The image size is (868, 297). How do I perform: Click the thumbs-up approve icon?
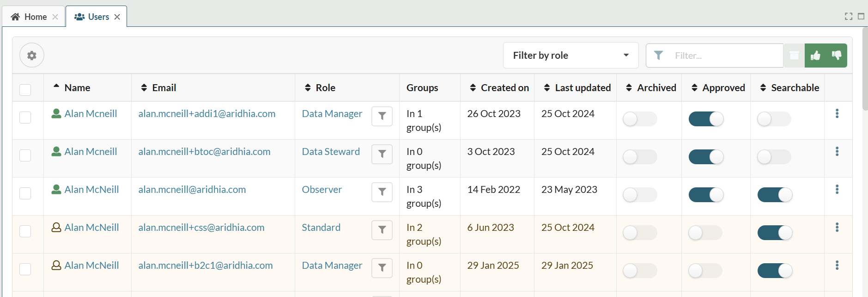point(815,56)
